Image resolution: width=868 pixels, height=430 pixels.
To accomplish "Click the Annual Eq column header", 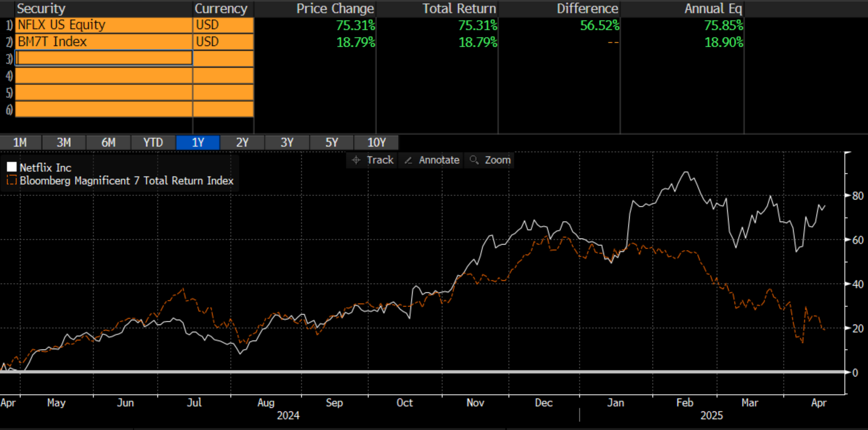I will point(713,9).
